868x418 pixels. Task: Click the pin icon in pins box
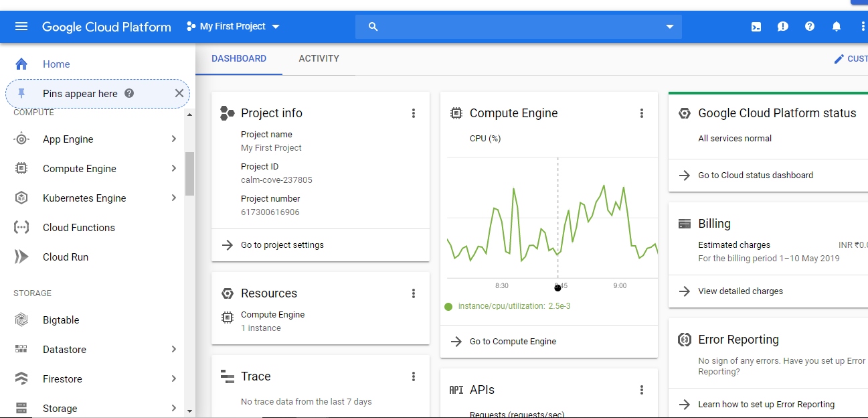click(21, 93)
